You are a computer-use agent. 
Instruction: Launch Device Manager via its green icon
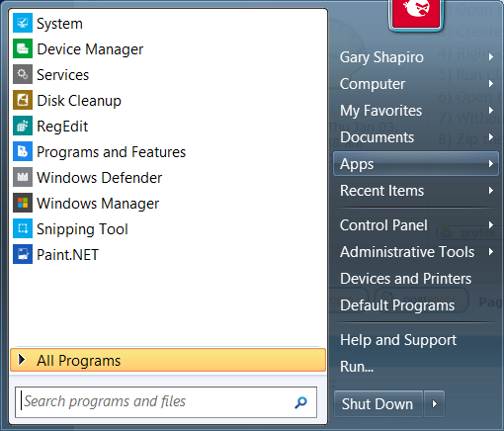click(x=23, y=48)
